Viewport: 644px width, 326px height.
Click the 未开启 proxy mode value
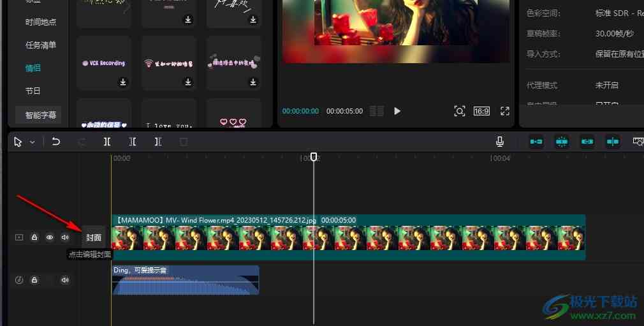[x=607, y=85]
